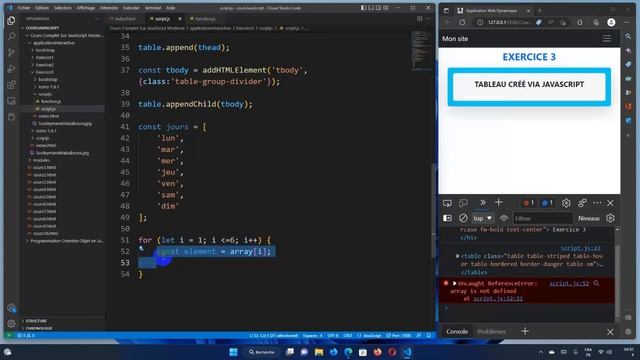The height and width of the screenshot is (360, 640).
Task: Select function.js in the explorer tree
Action: [x=51, y=102]
